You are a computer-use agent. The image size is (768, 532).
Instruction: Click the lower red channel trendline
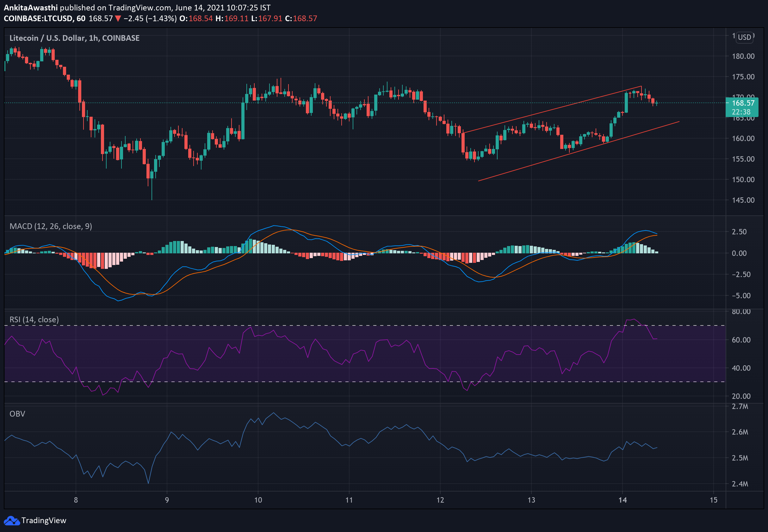pos(579,151)
